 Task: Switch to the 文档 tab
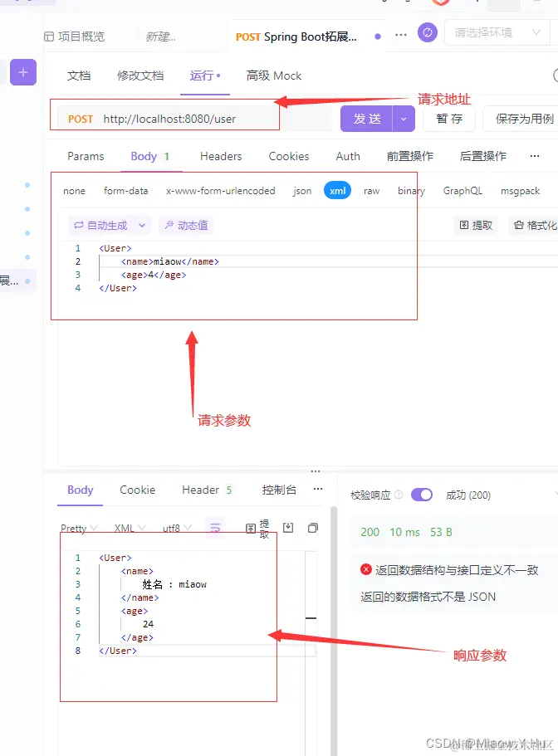(x=79, y=76)
